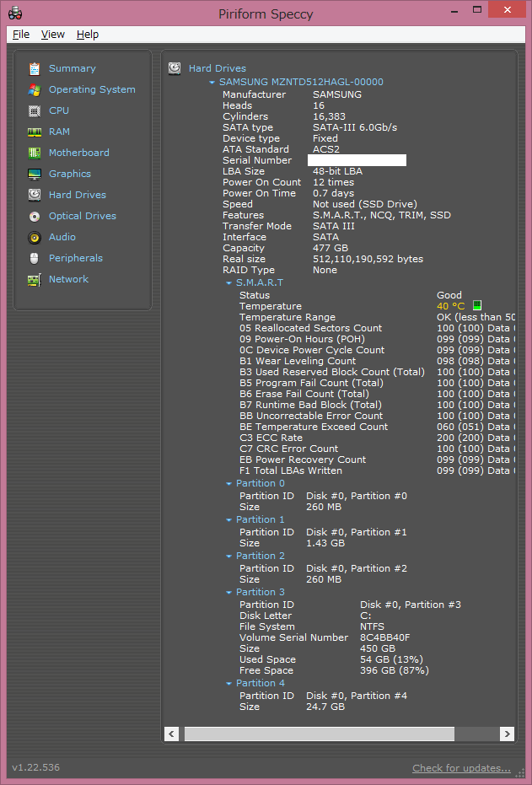Select the B1 Wear Leveling Count row

(x=377, y=361)
